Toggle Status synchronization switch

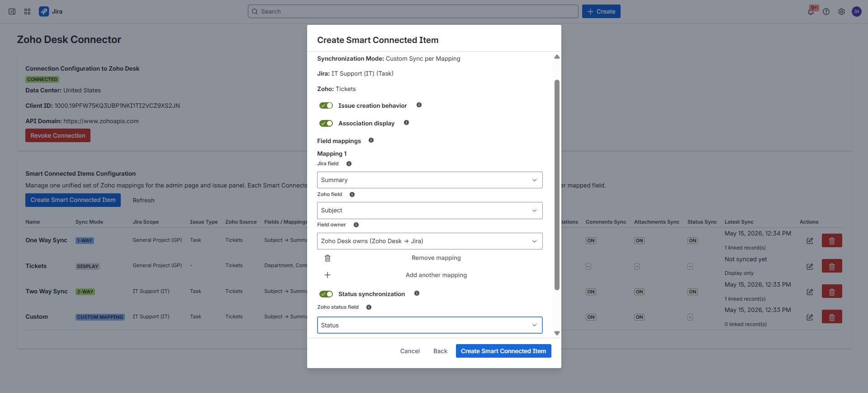coord(326,294)
